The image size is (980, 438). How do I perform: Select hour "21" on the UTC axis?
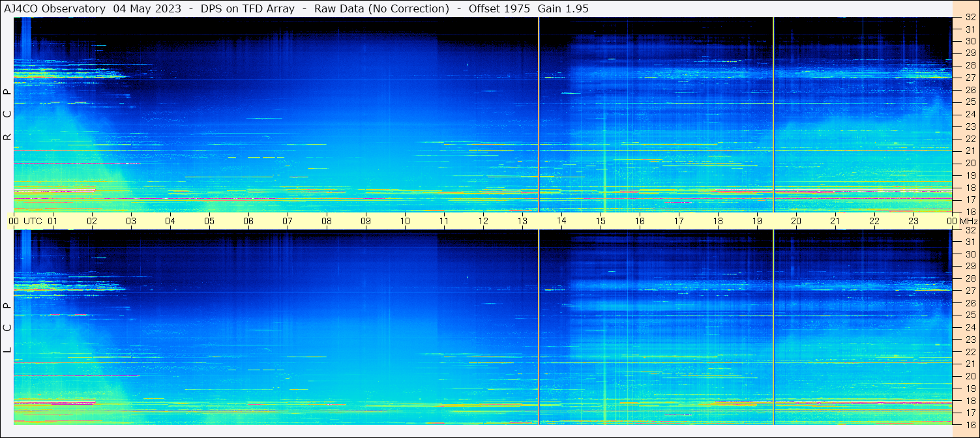(835, 221)
